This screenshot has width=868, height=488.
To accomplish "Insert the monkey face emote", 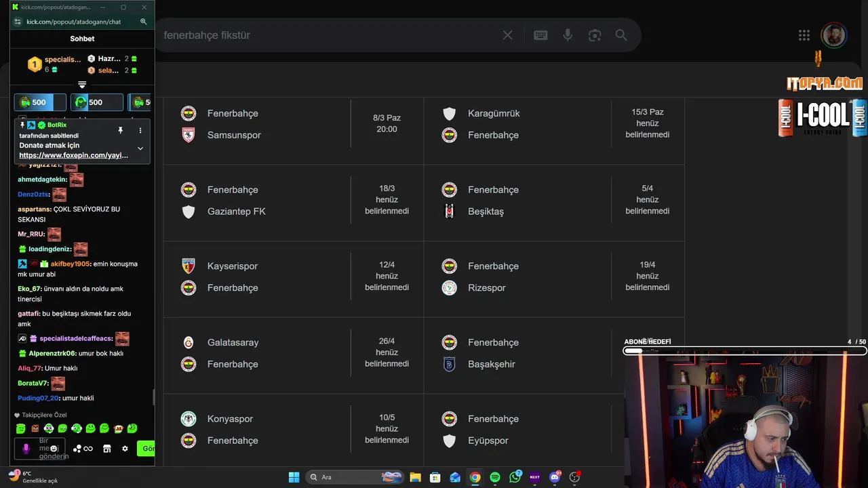I will 118,428.
